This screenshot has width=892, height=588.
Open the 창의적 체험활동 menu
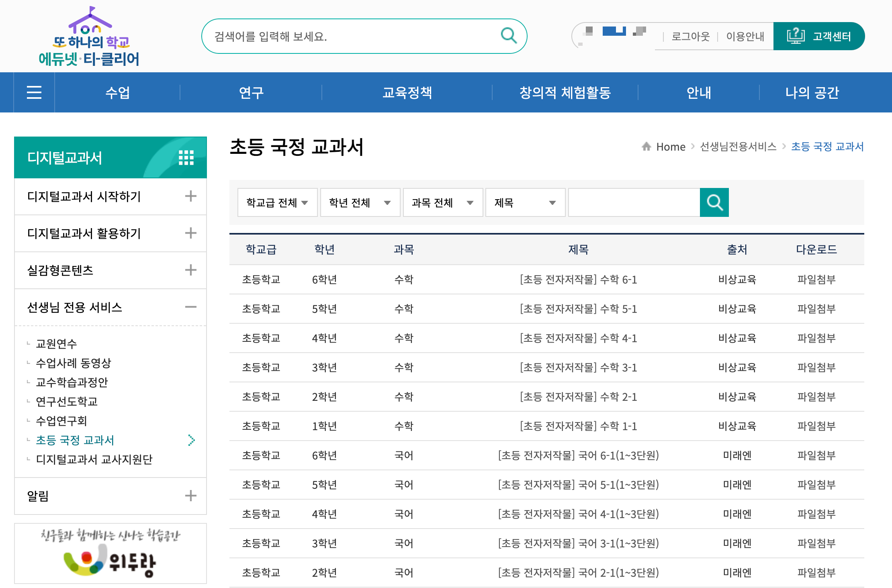(x=565, y=92)
